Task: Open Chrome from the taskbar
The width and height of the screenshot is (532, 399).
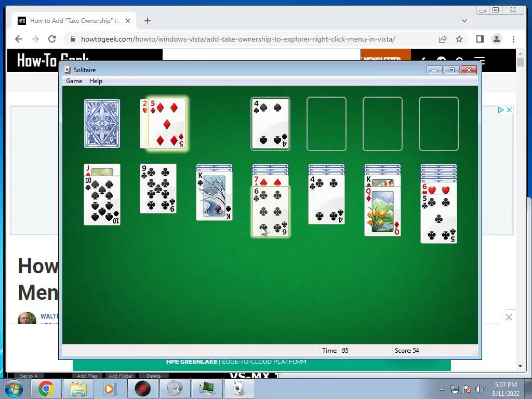Action: [46, 389]
